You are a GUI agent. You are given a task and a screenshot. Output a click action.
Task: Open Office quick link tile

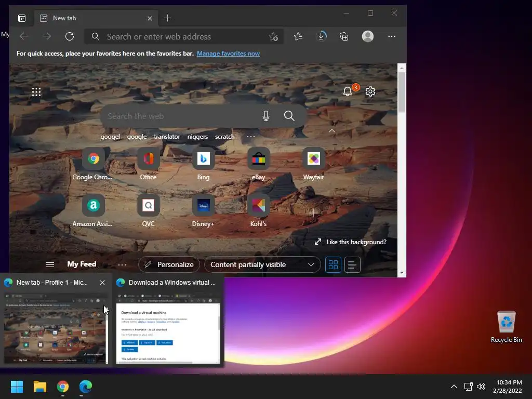coord(148,164)
